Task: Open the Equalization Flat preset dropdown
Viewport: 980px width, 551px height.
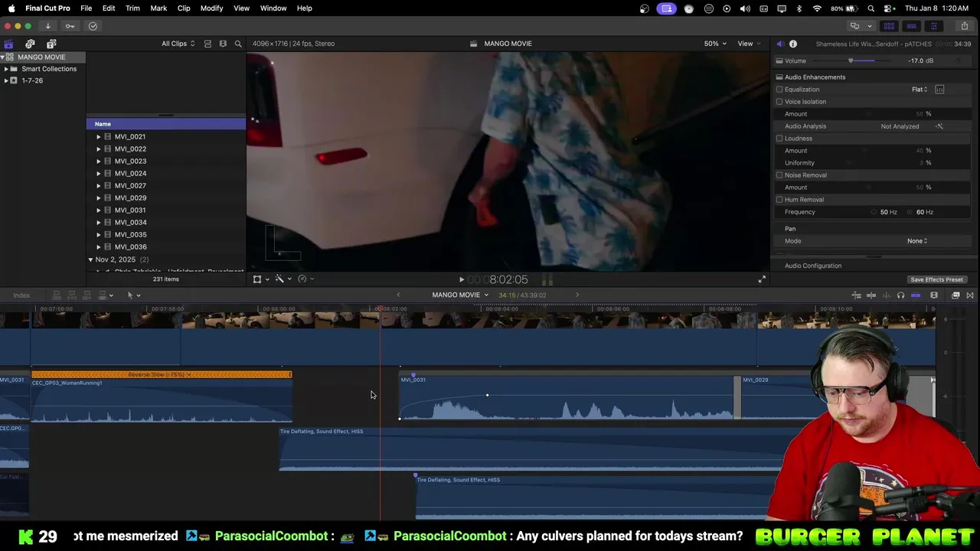Action: click(920, 90)
